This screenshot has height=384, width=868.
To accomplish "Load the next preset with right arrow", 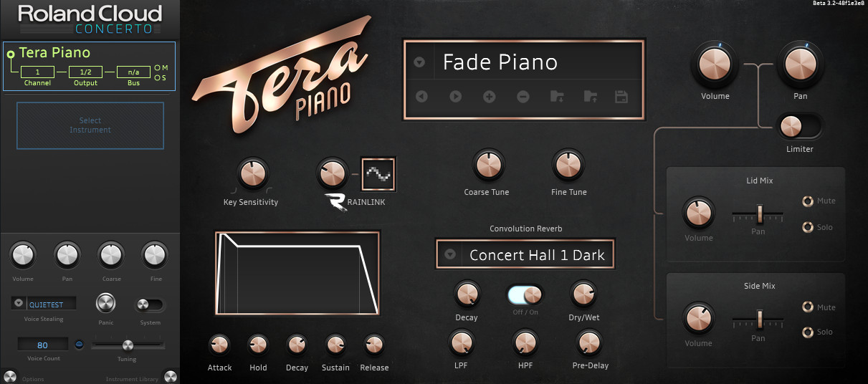I will tap(455, 96).
